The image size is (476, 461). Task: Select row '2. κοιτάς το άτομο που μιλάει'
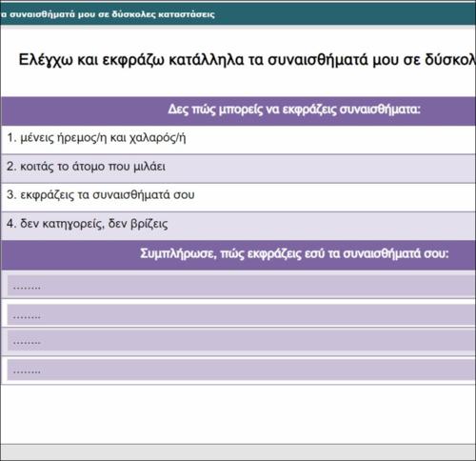[x=238, y=169]
